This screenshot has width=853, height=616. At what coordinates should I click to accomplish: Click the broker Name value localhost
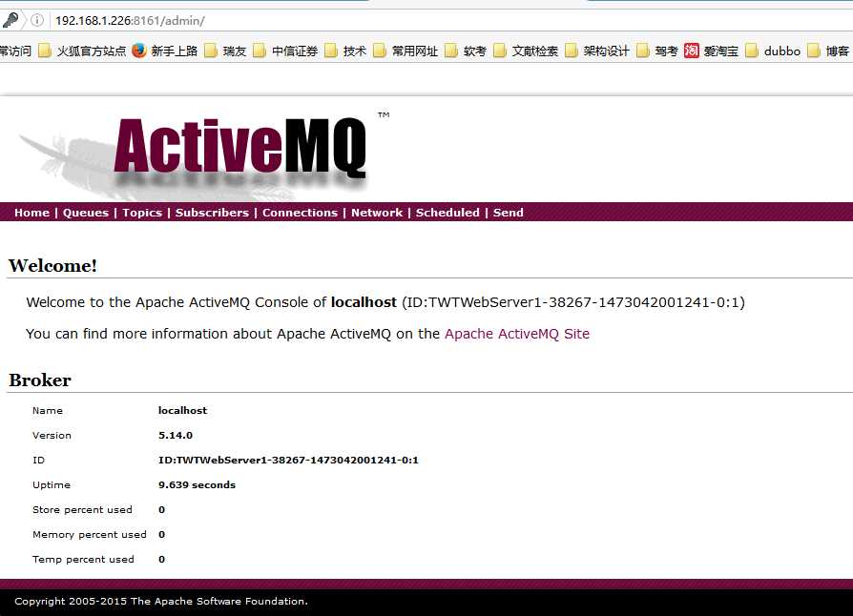click(x=183, y=410)
